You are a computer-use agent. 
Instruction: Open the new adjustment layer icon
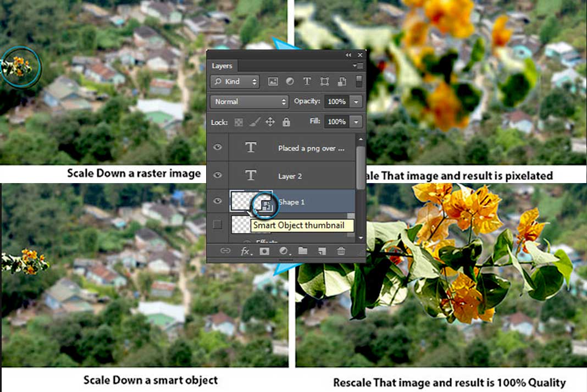tap(283, 251)
